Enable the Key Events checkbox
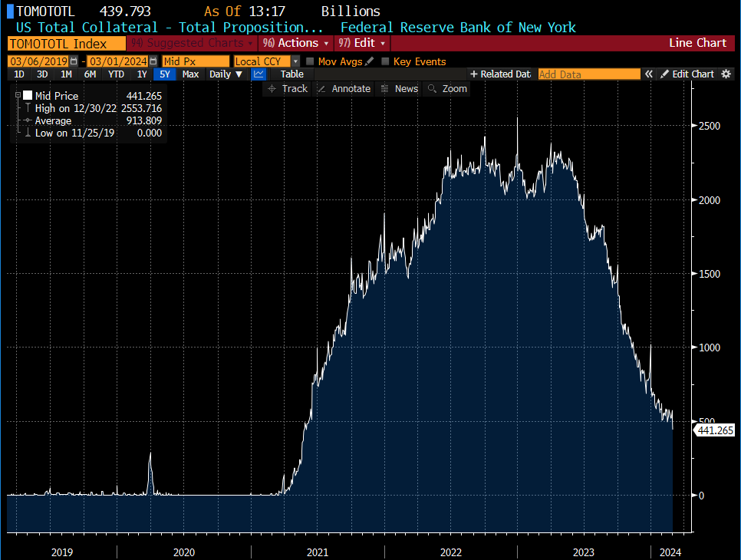Viewport: 741px width, 560px height. 385,61
